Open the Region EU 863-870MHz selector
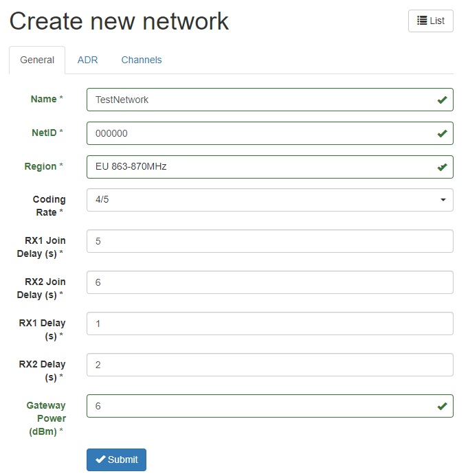This screenshot has height=476, width=468. tap(270, 167)
